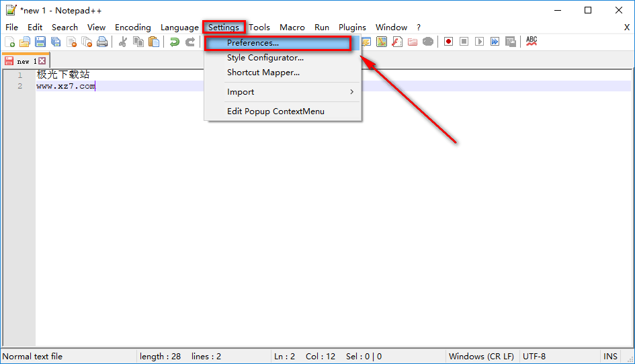Minimize the Notepad++ window
Screen dimensions: 635x364
coord(558,10)
